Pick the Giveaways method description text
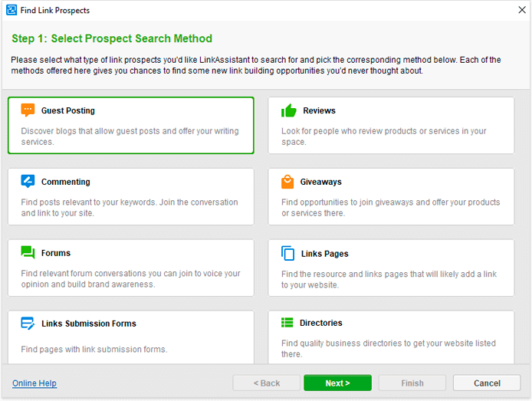 (390, 208)
